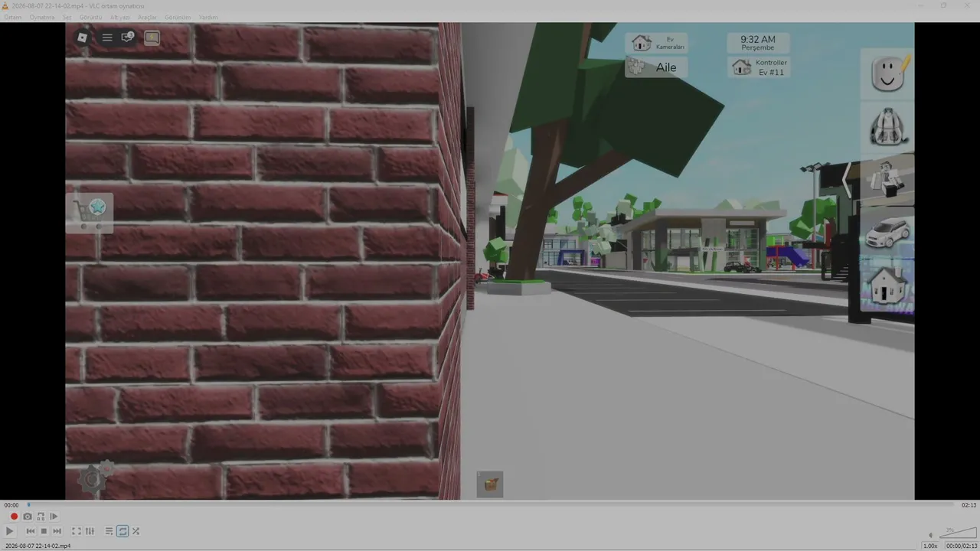Image resolution: width=980 pixels, height=551 pixels.
Task: Start playback with the Play button
Action: click(x=10, y=531)
